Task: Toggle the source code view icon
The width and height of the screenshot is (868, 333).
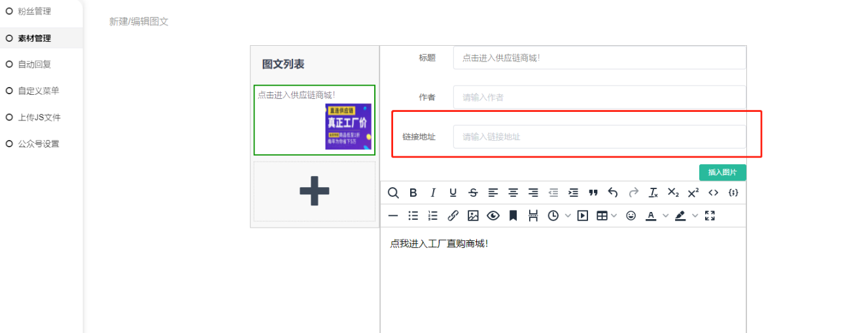Action: coord(713,192)
